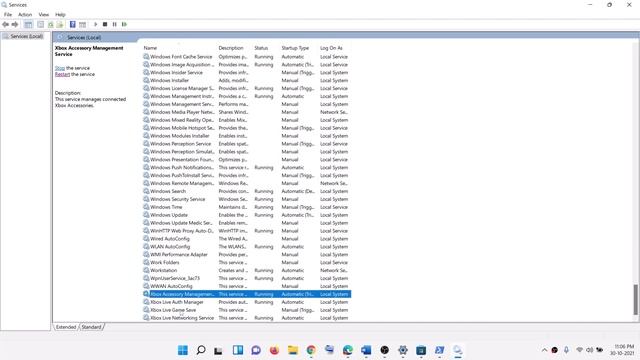
Task: Select the Windows License Manager Service row
Action: [x=247, y=88]
